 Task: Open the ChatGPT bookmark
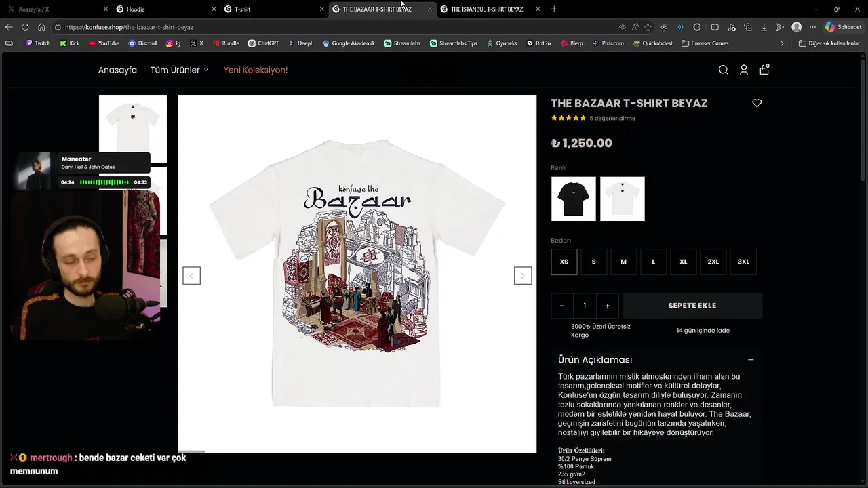(x=263, y=43)
